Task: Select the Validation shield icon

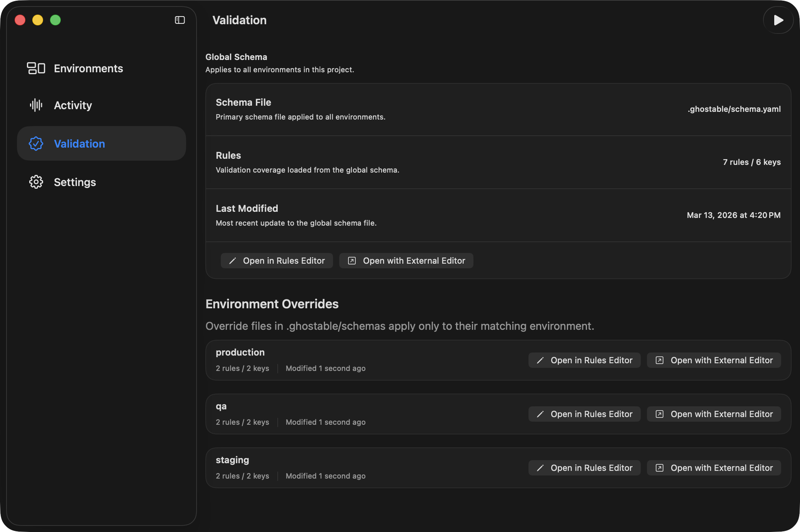Action: [x=36, y=143]
